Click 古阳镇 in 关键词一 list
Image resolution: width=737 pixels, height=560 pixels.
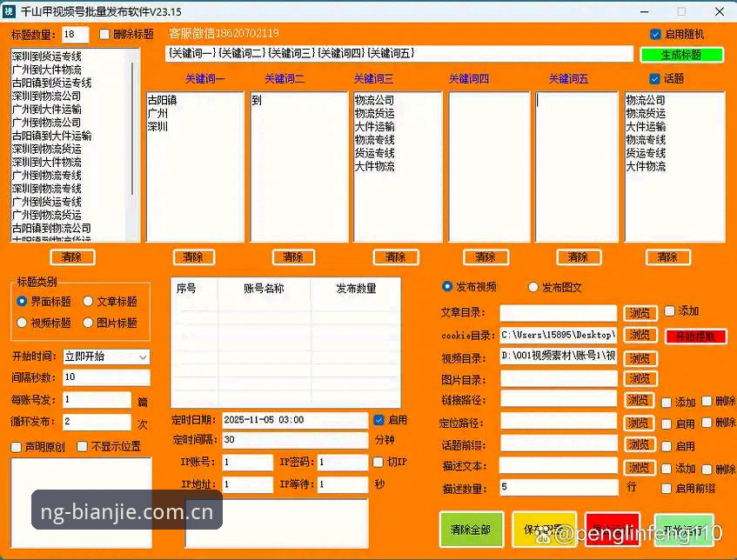(162, 100)
